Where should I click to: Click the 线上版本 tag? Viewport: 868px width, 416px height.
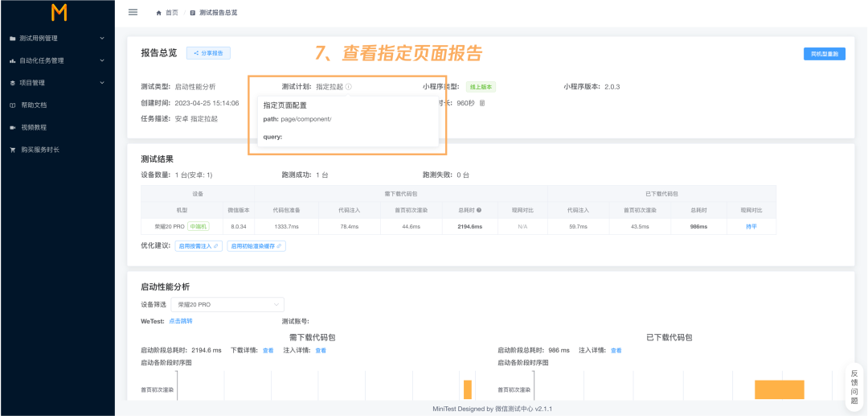(x=481, y=87)
